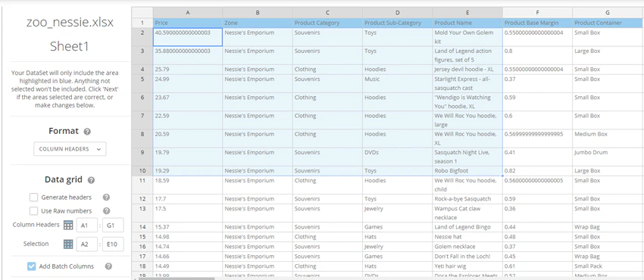
Task: Edit the Selection start field A2
Action: click(x=87, y=244)
